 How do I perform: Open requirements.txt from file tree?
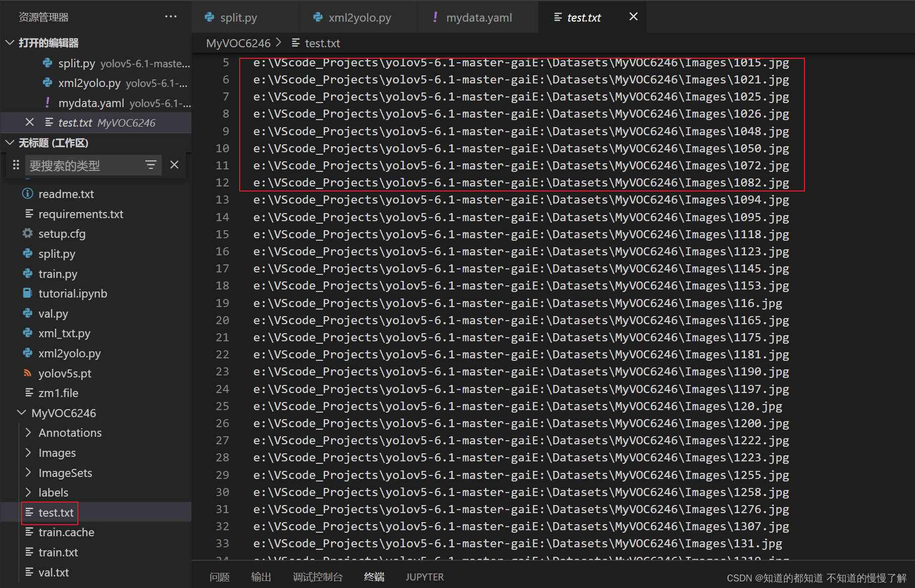(x=81, y=214)
